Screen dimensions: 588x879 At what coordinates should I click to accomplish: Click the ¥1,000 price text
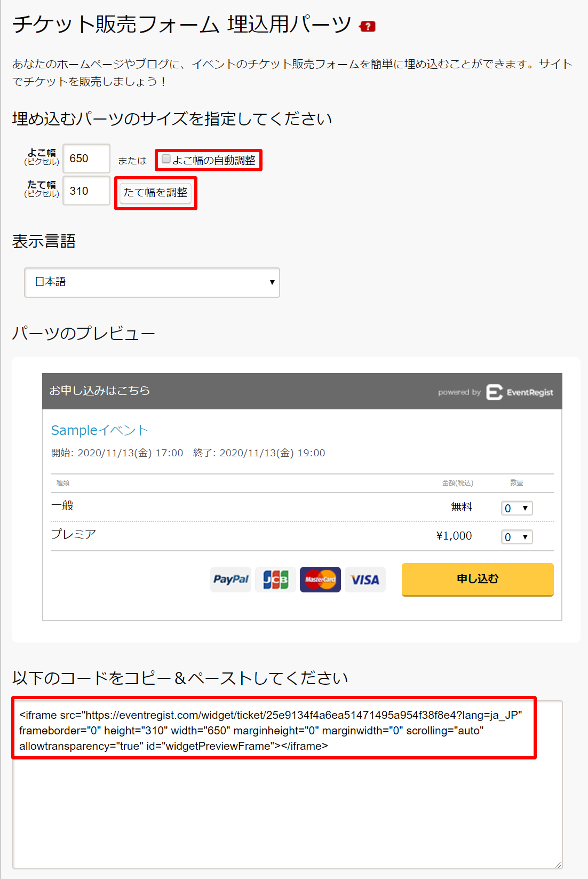pyautogui.click(x=454, y=536)
